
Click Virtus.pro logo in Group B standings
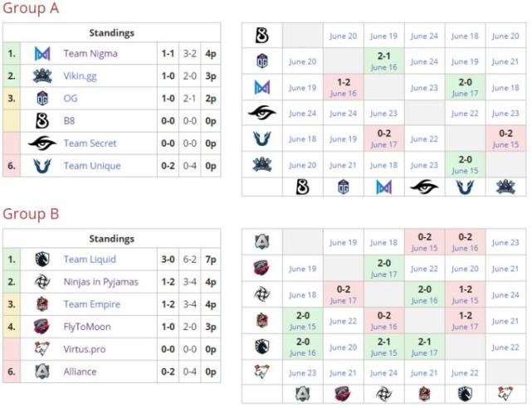pyautogui.click(x=42, y=349)
